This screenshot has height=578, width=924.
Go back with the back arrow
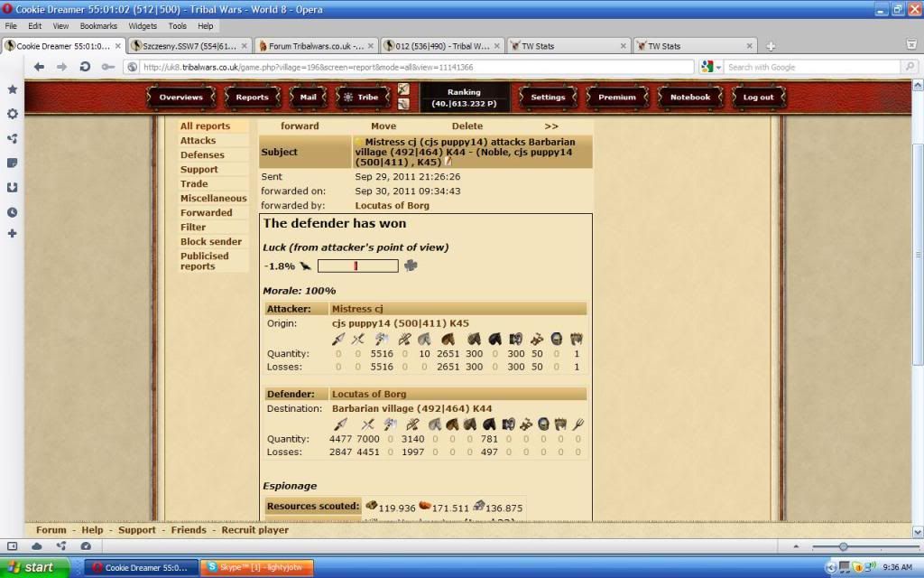(x=39, y=66)
